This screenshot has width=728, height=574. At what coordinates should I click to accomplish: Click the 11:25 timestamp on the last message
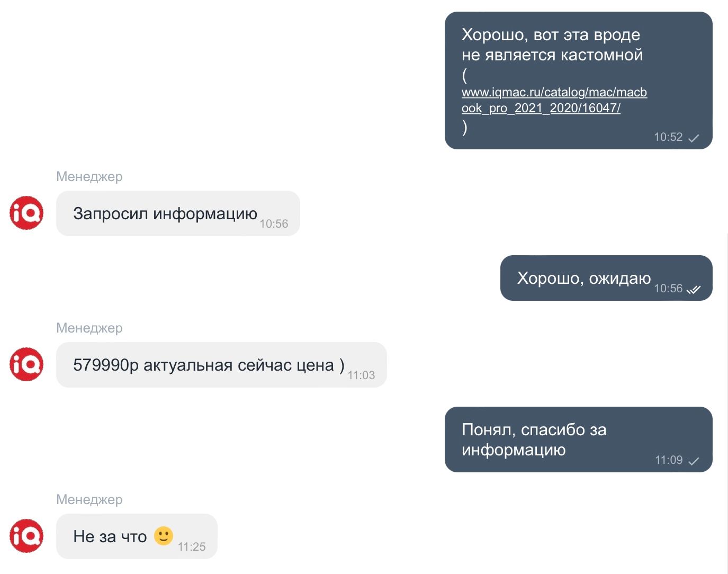pyautogui.click(x=192, y=546)
